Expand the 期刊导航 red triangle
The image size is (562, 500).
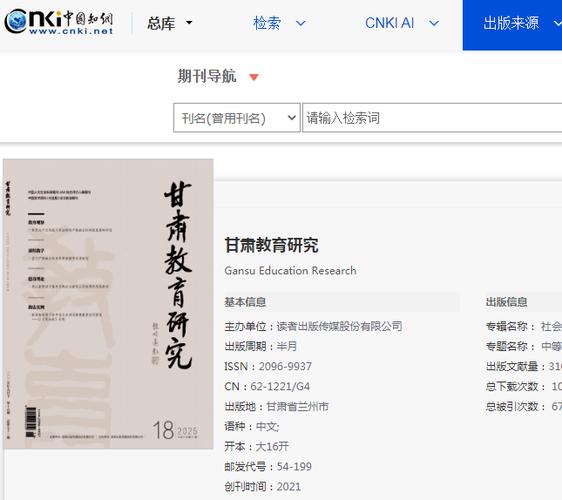(x=254, y=77)
